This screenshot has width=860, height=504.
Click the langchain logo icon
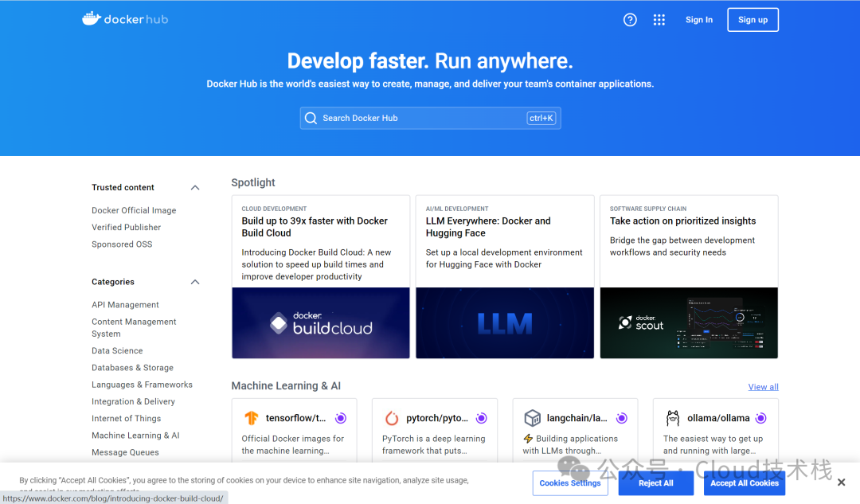(532, 418)
